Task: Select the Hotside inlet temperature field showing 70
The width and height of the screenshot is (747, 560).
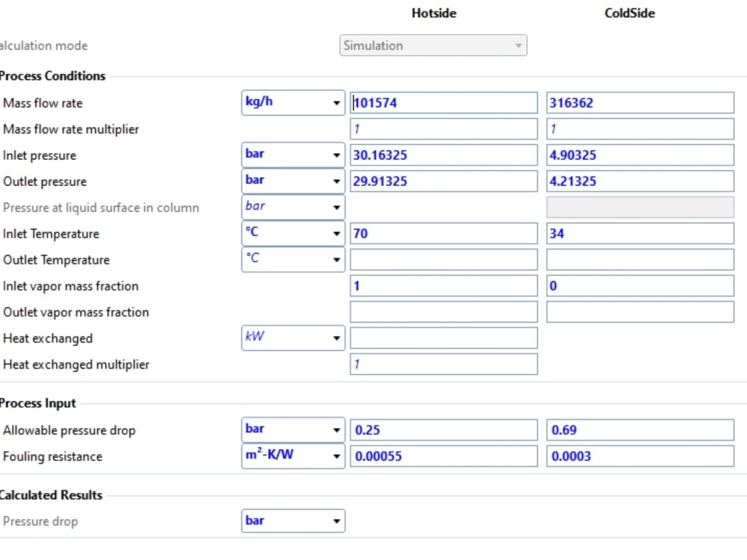Action: 444,233
